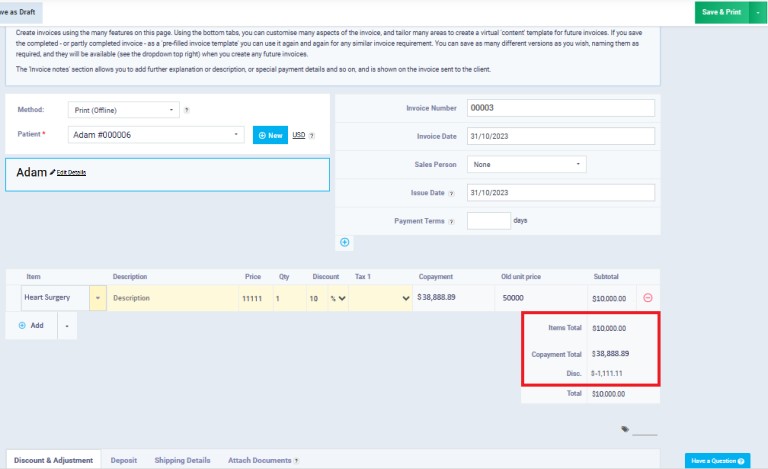Expand the Save & Print options arrow
Screen dimensions: 768x469
[x=759, y=12]
